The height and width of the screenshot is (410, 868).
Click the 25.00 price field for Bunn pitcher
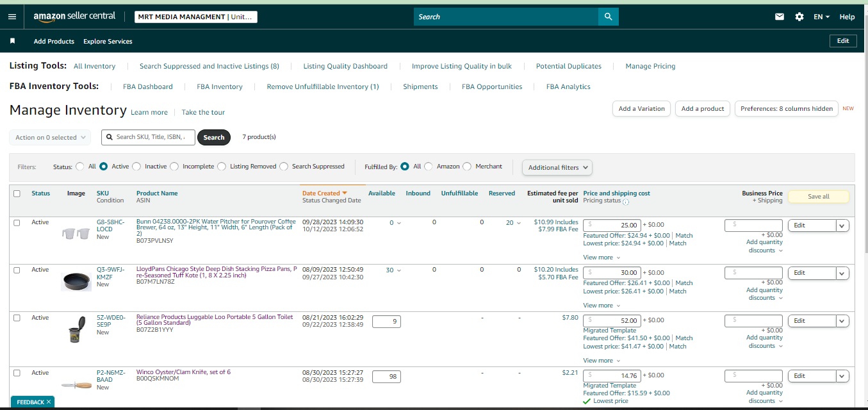click(x=612, y=225)
